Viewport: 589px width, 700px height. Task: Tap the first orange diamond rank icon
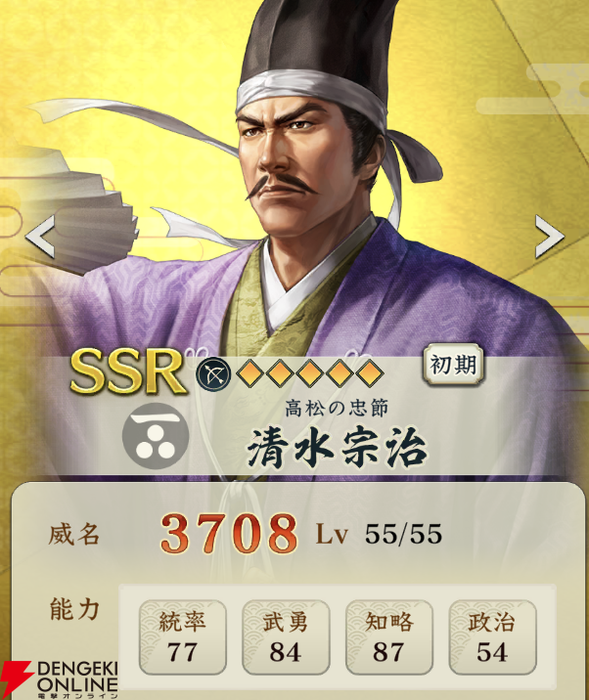tap(249, 372)
